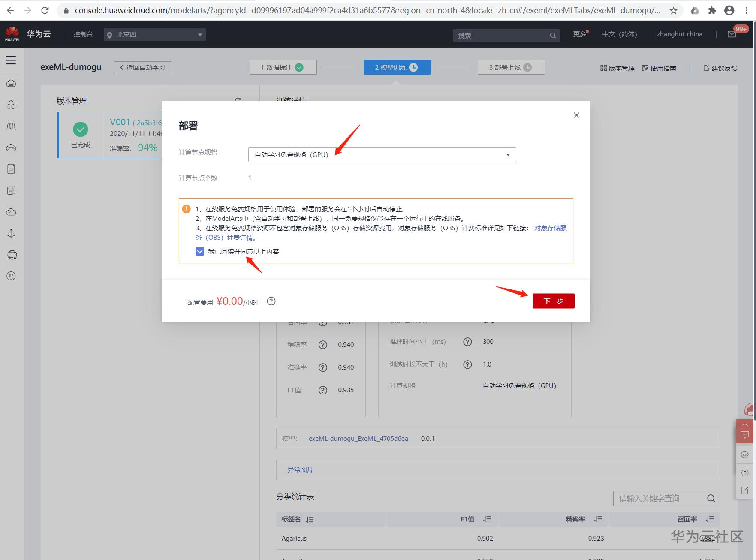Open the floating help question icon

click(745, 473)
